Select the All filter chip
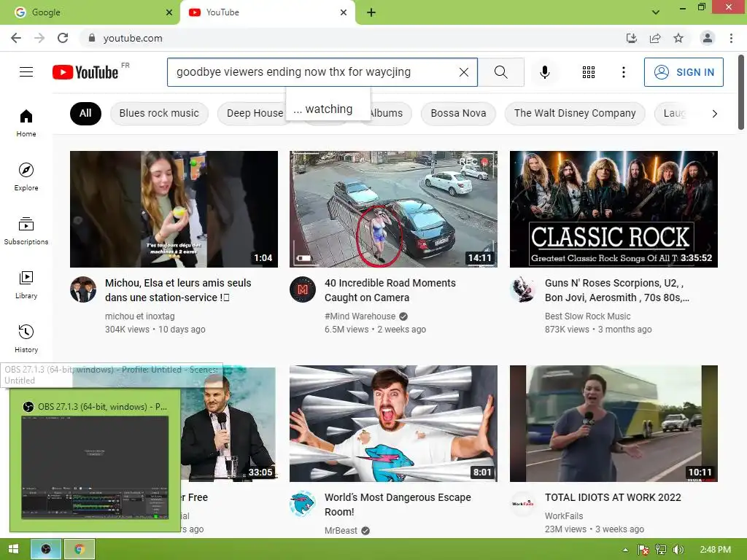 coord(85,113)
